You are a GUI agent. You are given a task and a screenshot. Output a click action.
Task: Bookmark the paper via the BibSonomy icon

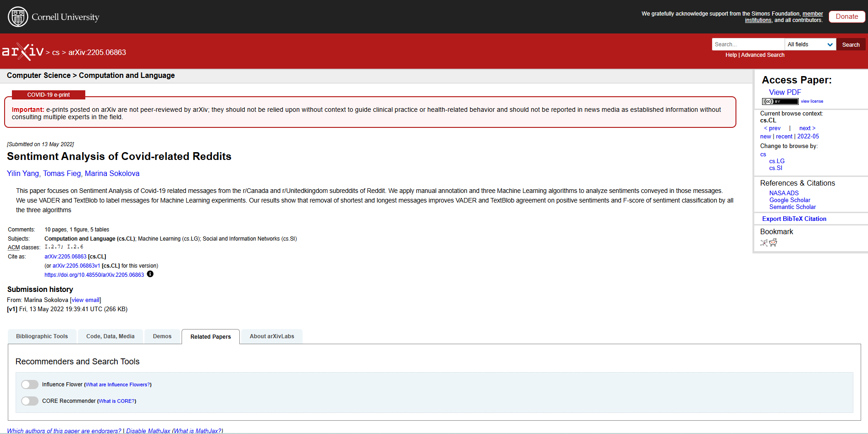point(763,243)
